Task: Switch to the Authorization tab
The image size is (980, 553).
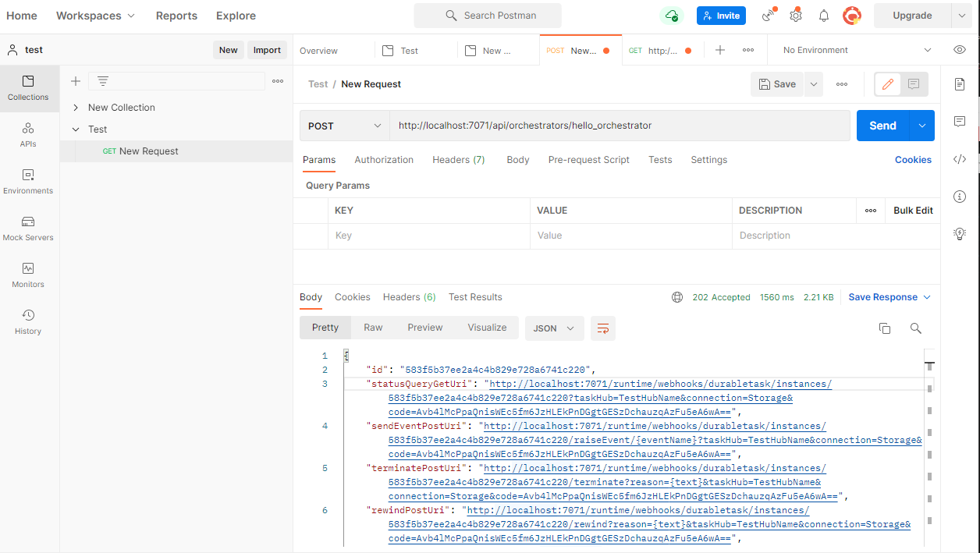Action: (x=384, y=160)
